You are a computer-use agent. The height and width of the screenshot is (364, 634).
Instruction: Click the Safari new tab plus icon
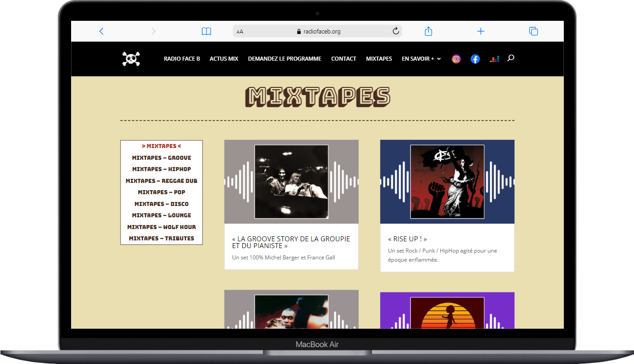click(x=480, y=31)
